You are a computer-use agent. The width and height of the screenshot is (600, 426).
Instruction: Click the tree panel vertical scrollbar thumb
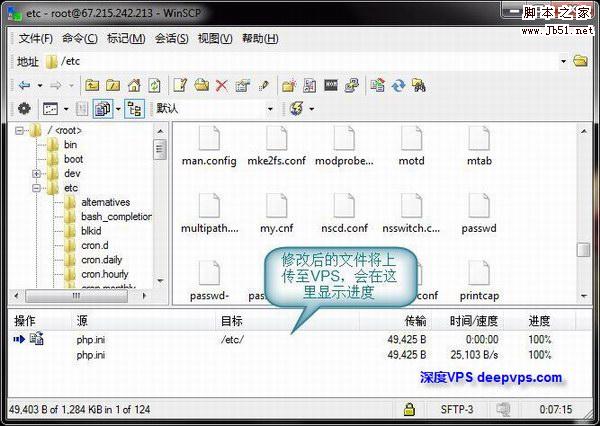click(x=159, y=149)
